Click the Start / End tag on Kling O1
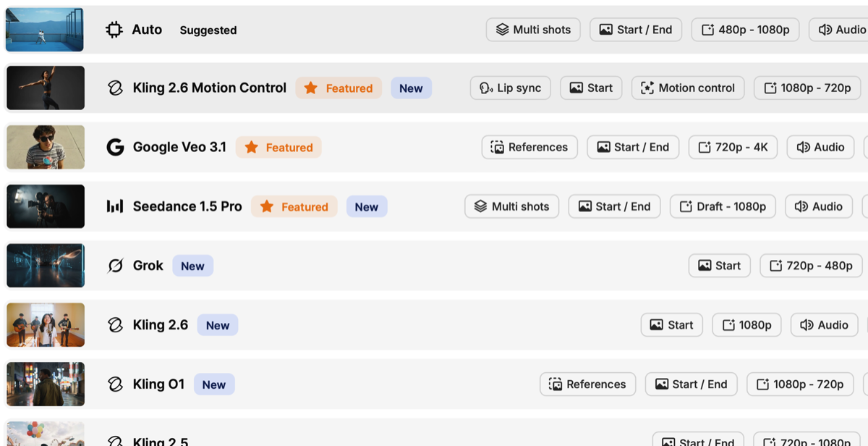 (691, 384)
